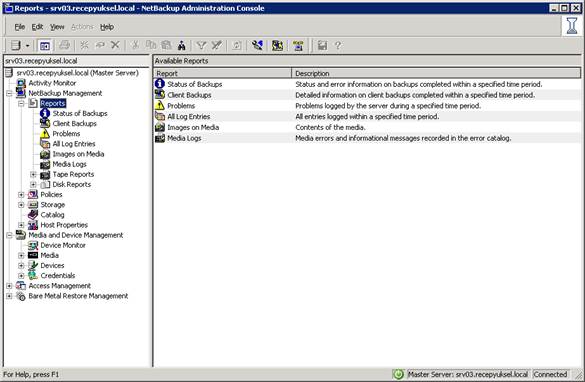Expand the Devices node
Viewport: 585px width, 382px height.
tap(21, 266)
